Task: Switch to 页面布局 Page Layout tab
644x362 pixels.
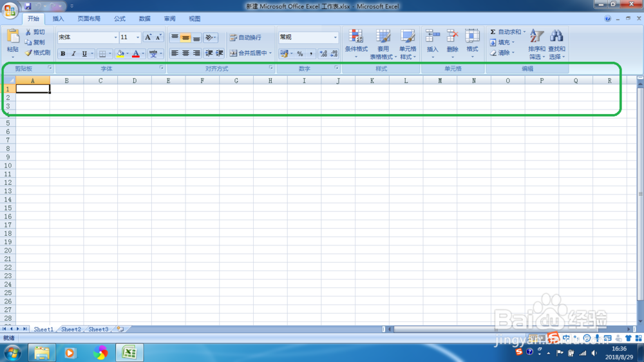Action: click(x=89, y=19)
